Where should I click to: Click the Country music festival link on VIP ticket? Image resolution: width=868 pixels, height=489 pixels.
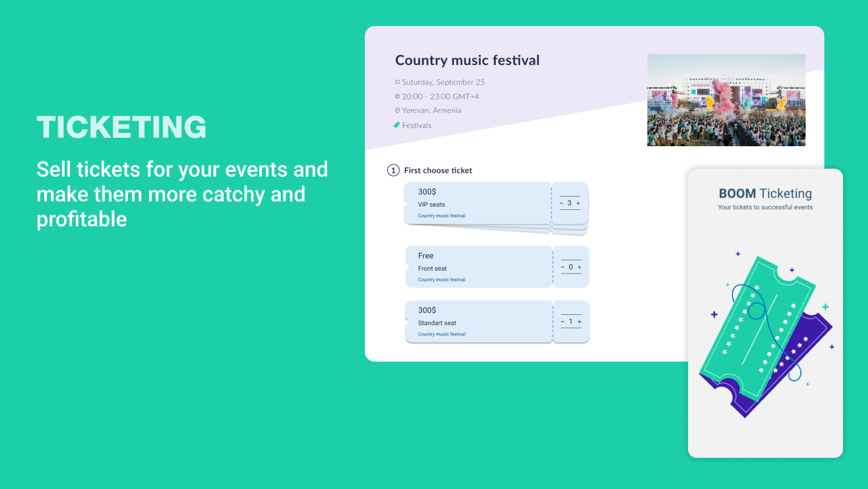(442, 216)
